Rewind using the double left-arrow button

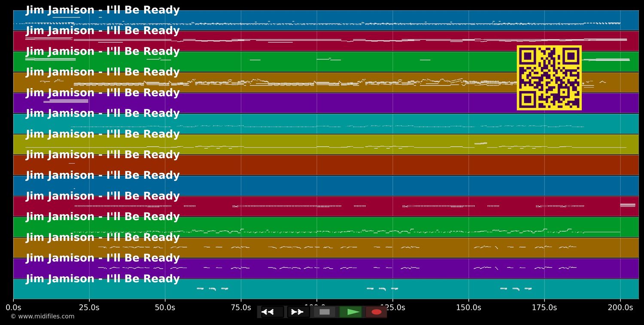(269, 312)
